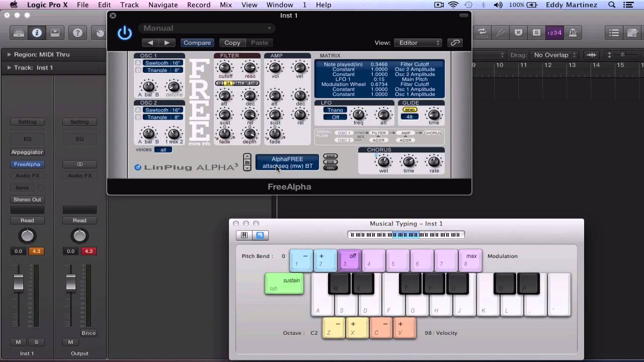The image size is (644, 362).
Task: Open the Manual preset dropdown
Action: [207, 28]
